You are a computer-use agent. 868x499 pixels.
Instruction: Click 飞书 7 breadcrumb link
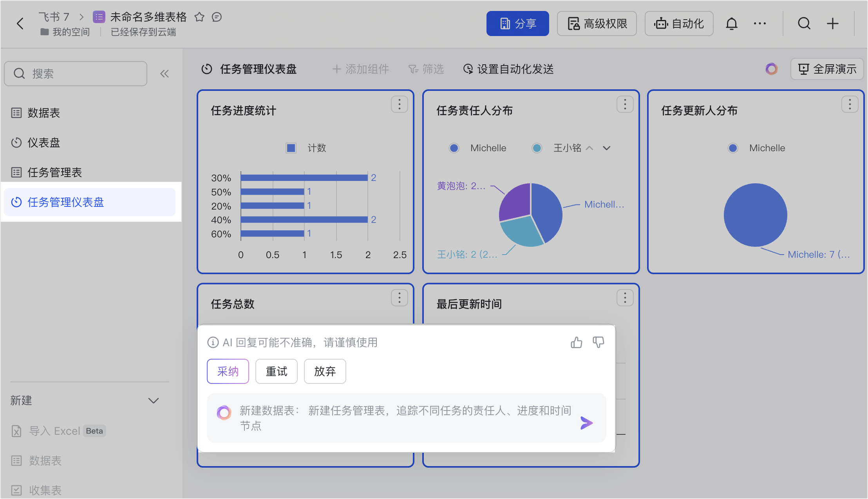54,17
